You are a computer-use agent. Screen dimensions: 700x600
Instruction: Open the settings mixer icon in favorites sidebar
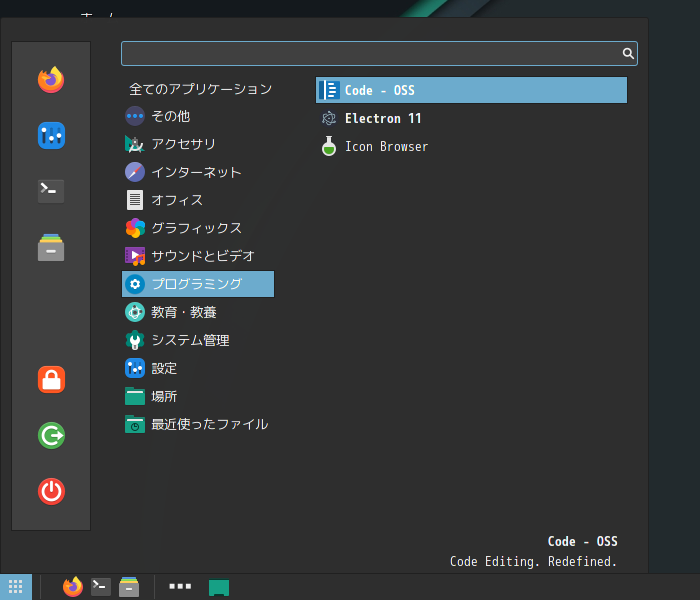point(51,135)
